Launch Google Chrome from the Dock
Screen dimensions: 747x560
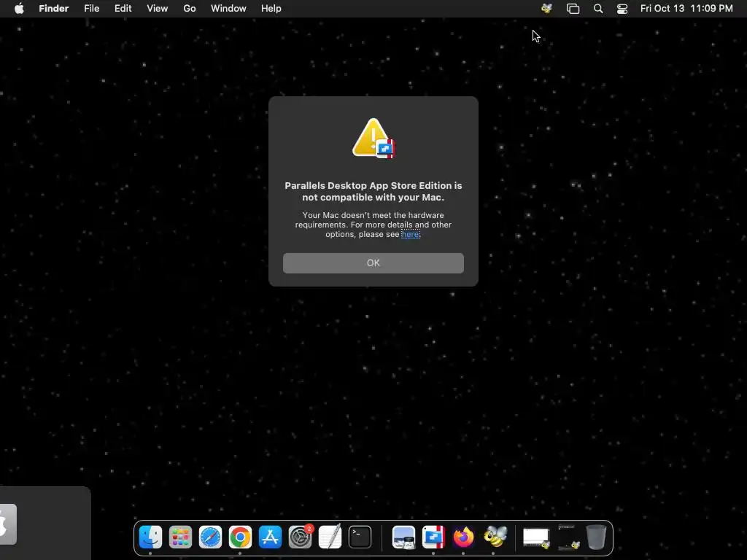240,537
